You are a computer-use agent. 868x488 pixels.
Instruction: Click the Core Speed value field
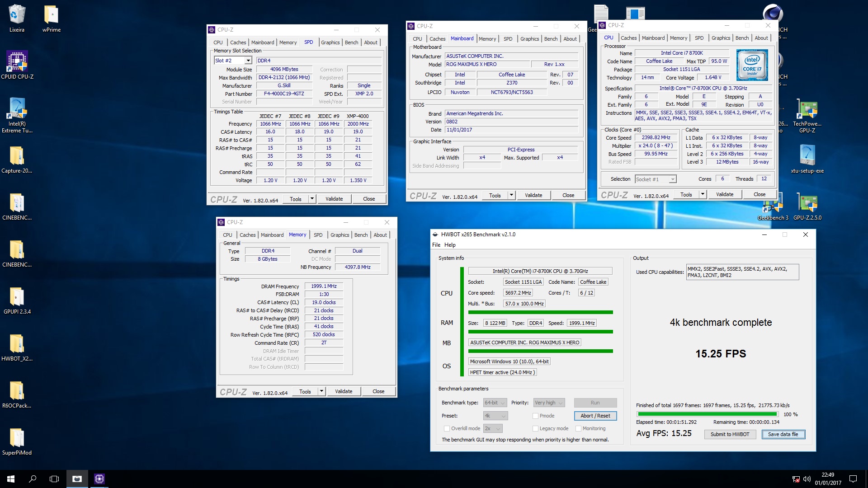[x=656, y=137]
